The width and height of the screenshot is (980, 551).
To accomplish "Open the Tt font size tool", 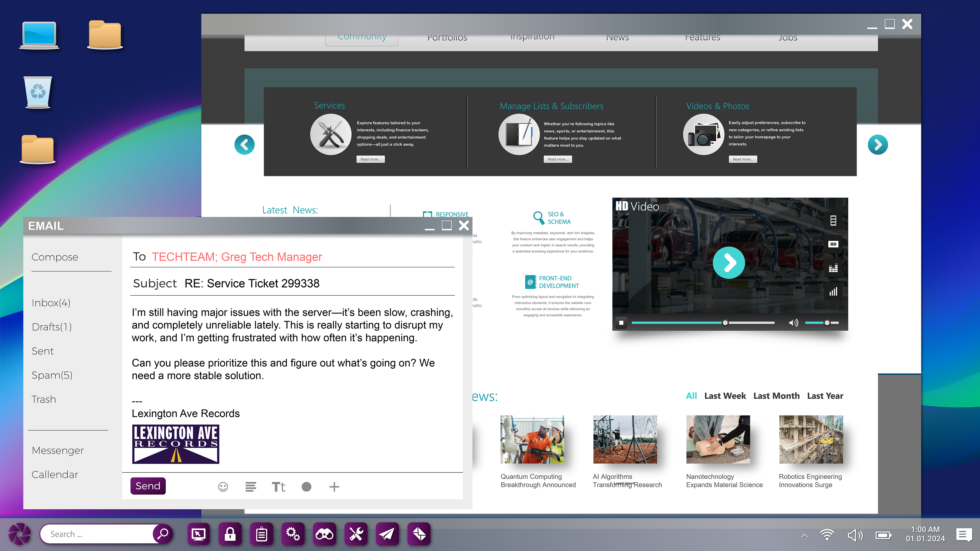I will click(x=278, y=487).
